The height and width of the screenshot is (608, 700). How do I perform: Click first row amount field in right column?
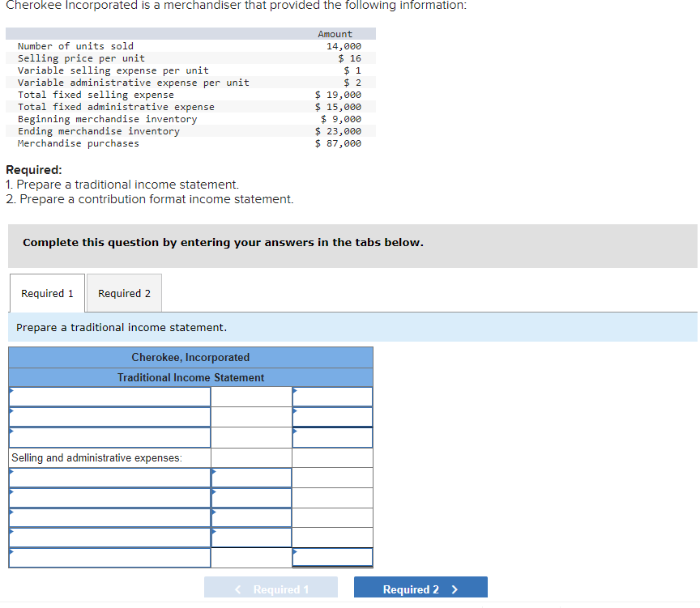click(x=333, y=397)
